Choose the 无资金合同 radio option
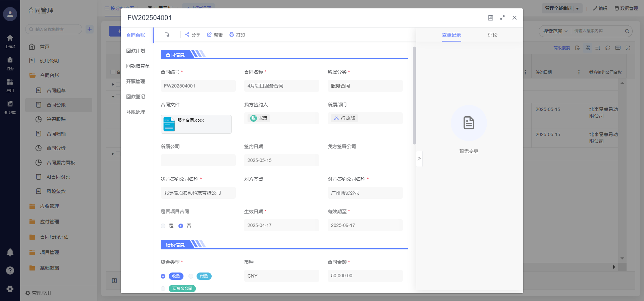Screen dimensions: 644x301 click(163, 289)
